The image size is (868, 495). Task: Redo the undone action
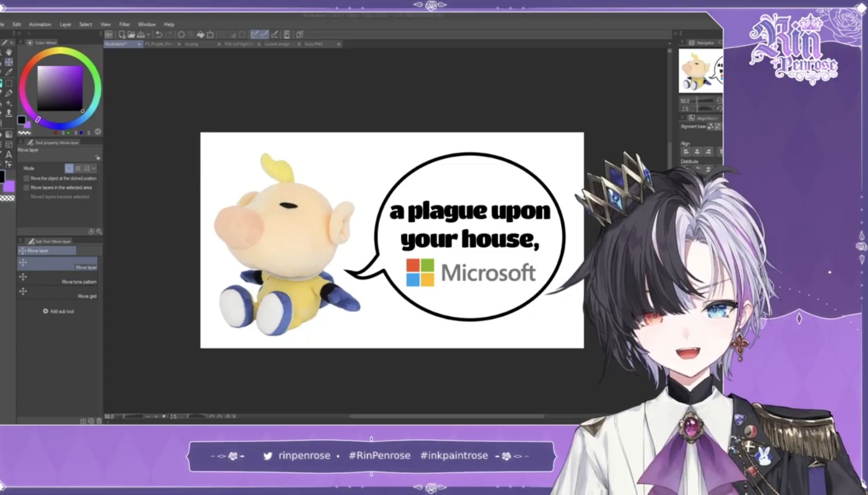click(169, 34)
